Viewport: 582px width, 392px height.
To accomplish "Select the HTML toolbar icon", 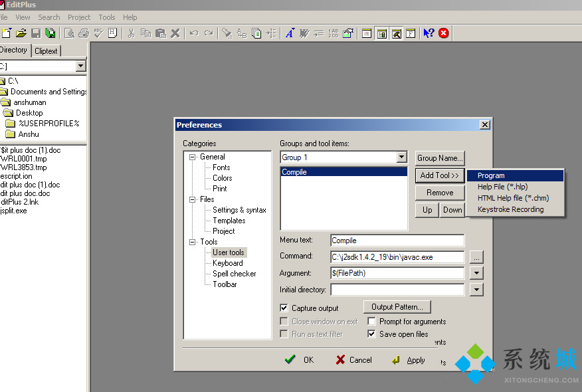I will click(112, 33).
